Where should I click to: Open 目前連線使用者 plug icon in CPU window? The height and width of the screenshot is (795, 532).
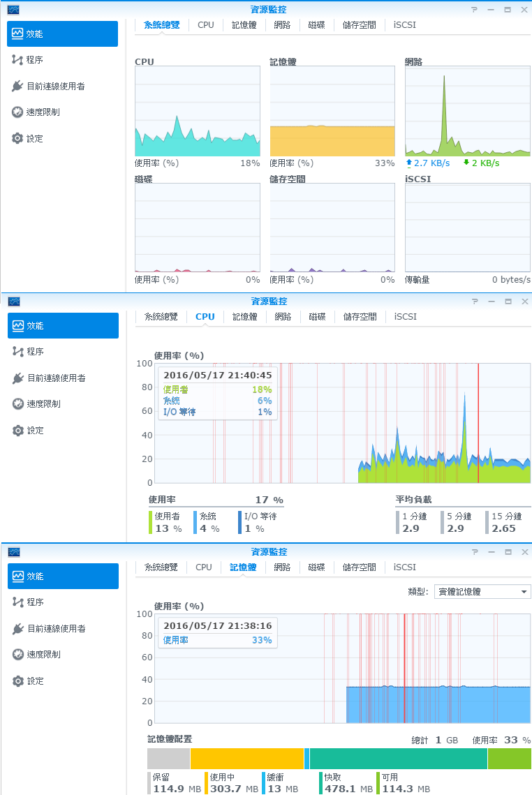pyautogui.click(x=18, y=378)
